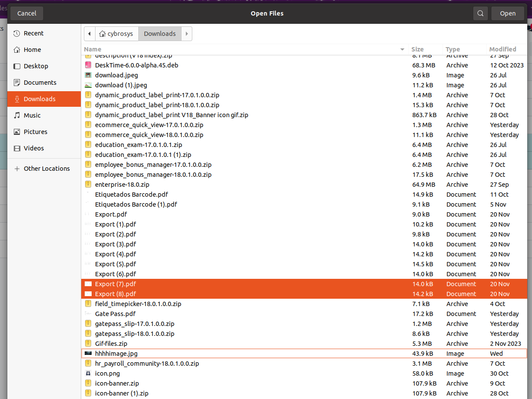Go to cybrosys folder in path bar
The width and height of the screenshot is (532, 399).
[117, 34]
